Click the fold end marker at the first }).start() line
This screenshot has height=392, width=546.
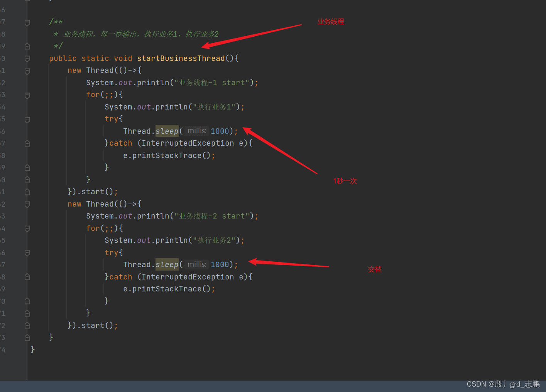27,192
